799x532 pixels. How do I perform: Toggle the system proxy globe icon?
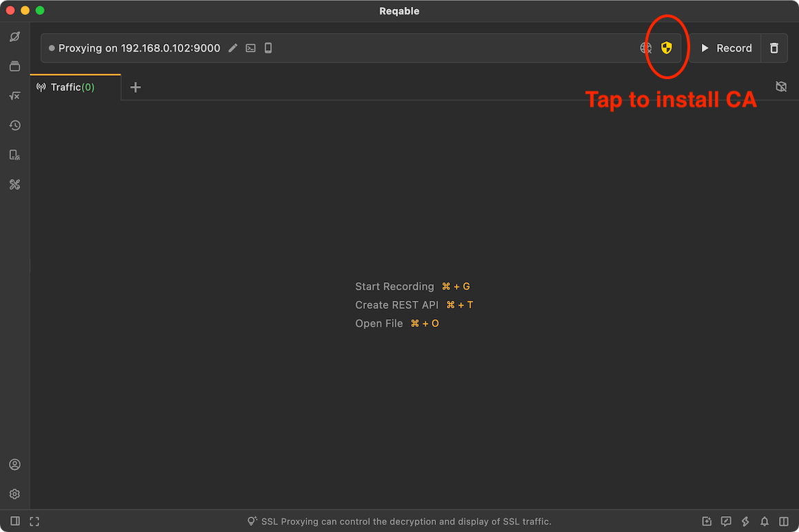tap(645, 48)
